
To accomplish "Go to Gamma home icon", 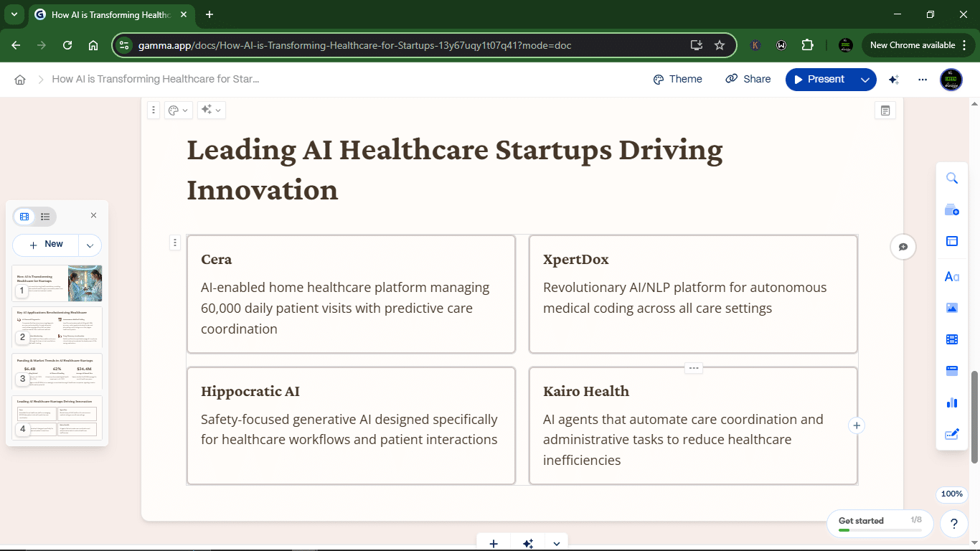I will pyautogui.click(x=20, y=80).
